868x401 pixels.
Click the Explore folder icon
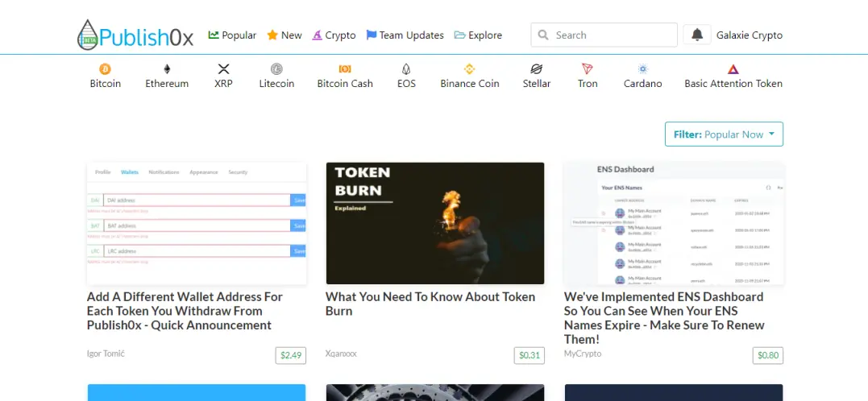459,35
